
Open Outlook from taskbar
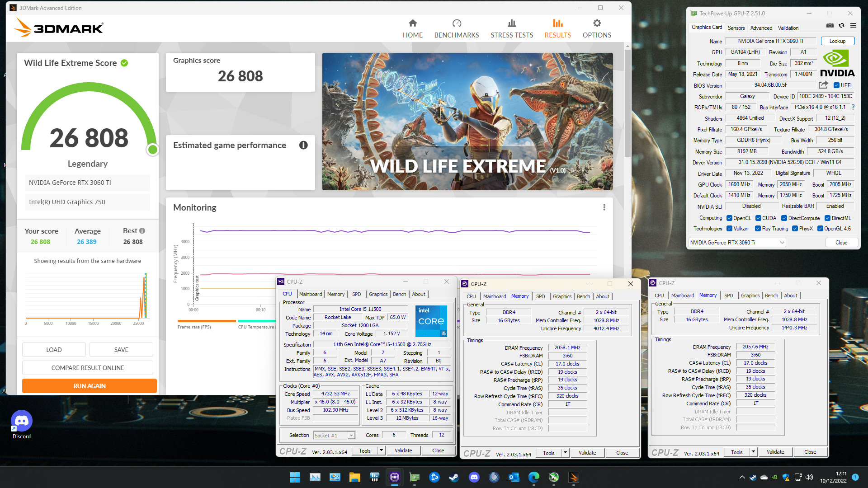[x=514, y=477]
